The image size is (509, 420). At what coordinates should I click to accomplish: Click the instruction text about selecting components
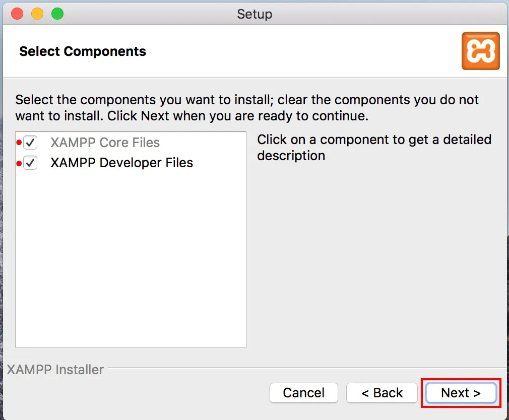[247, 108]
